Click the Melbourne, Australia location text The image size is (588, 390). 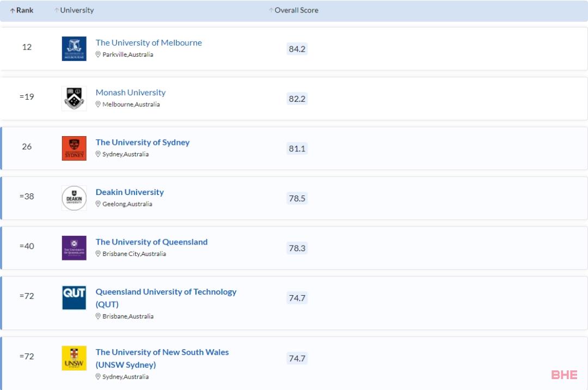131,105
